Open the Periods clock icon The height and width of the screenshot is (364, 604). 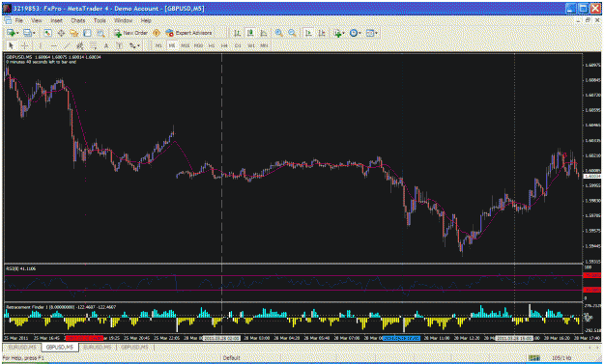click(354, 33)
